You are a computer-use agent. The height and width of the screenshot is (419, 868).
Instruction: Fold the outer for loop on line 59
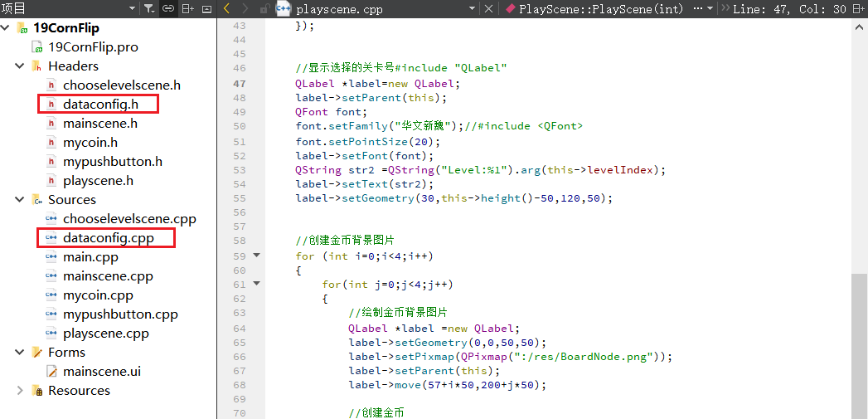(255, 256)
